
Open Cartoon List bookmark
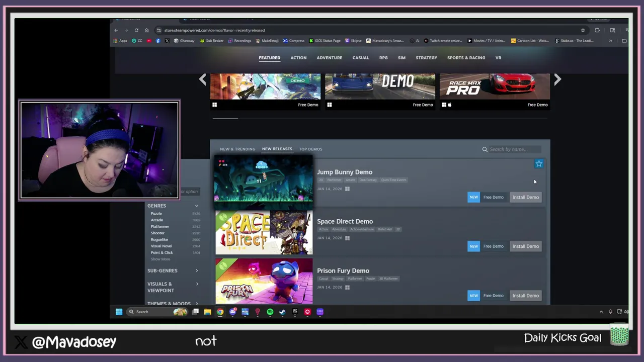coord(530,41)
